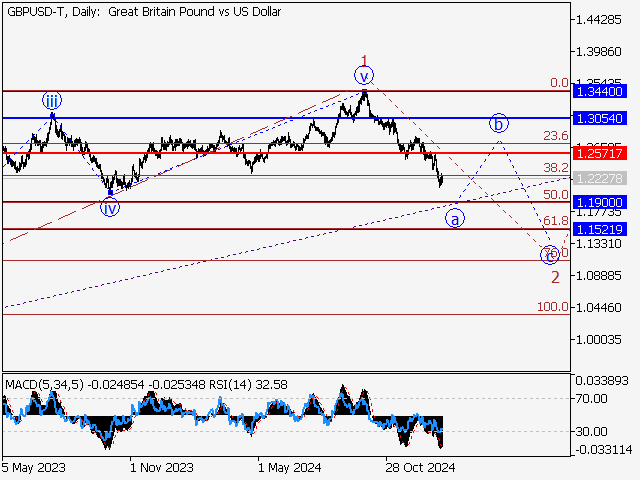Screen dimensions: 640x480
Task: Select the 1.15219 price level tag
Action: (x=600, y=229)
